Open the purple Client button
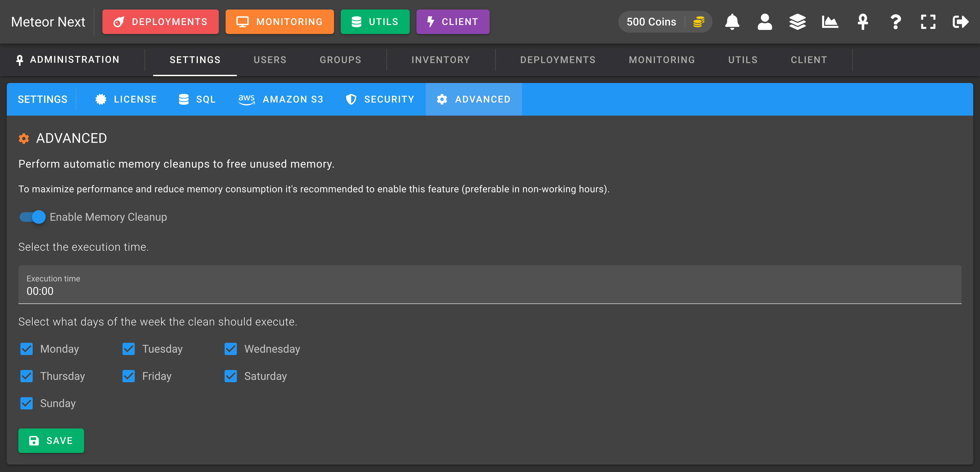This screenshot has height=472, width=980. 453,22
